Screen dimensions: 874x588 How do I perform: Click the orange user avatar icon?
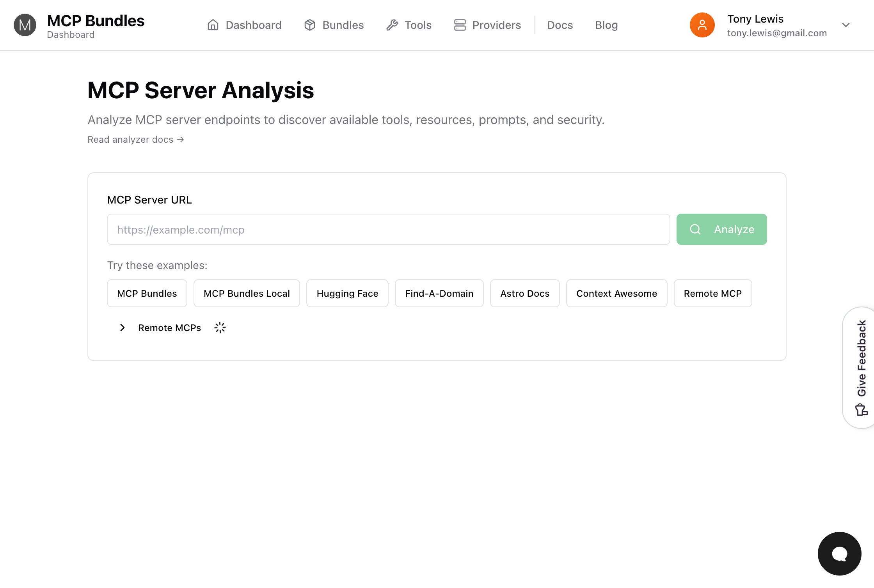pyautogui.click(x=702, y=25)
